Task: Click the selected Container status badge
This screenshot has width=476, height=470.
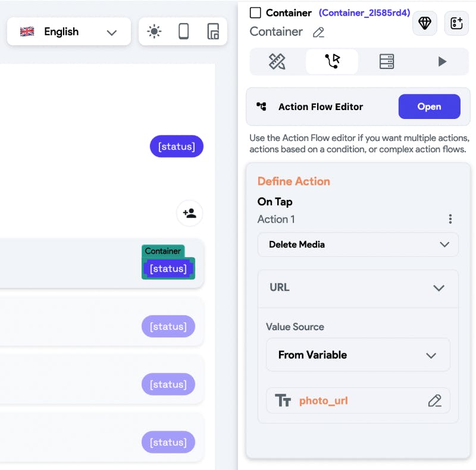Action: click(x=168, y=268)
